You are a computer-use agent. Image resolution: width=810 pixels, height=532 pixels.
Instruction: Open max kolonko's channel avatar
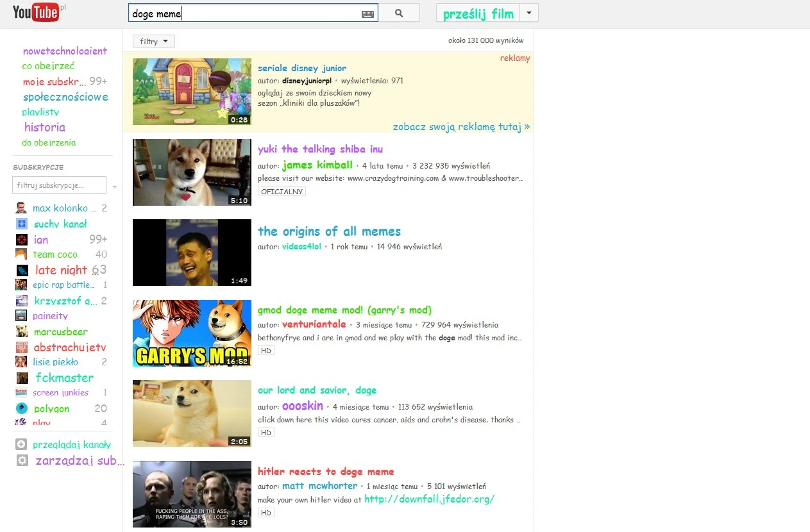click(20, 208)
